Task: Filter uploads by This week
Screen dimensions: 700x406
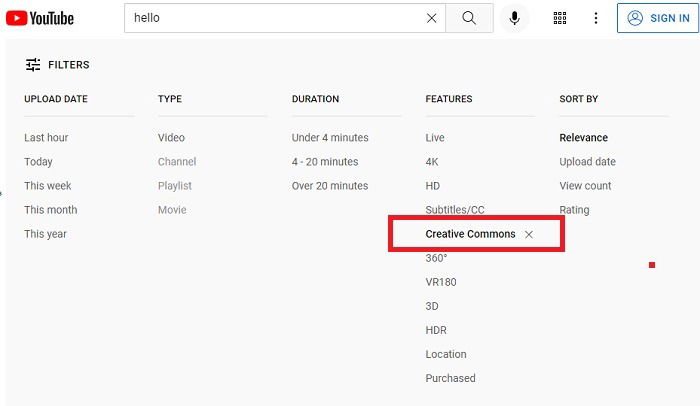Action: click(x=48, y=186)
